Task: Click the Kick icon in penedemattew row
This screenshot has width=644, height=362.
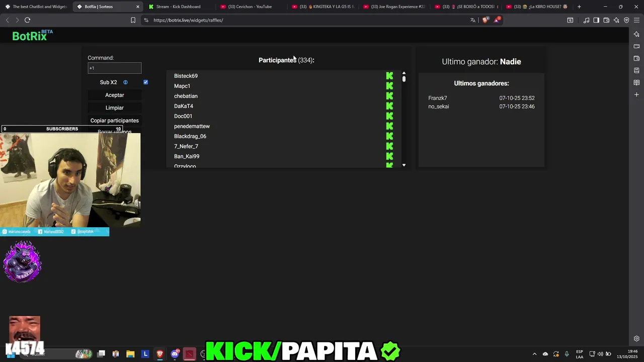Action: tap(389, 126)
